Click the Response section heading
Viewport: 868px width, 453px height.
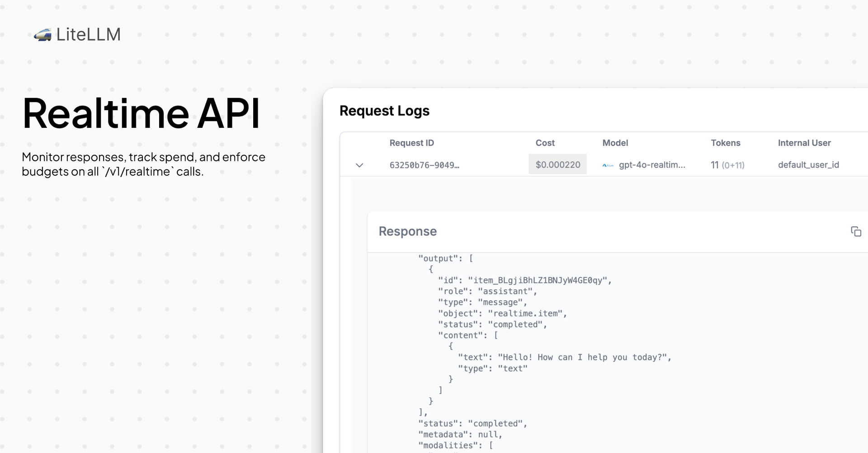tap(407, 231)
